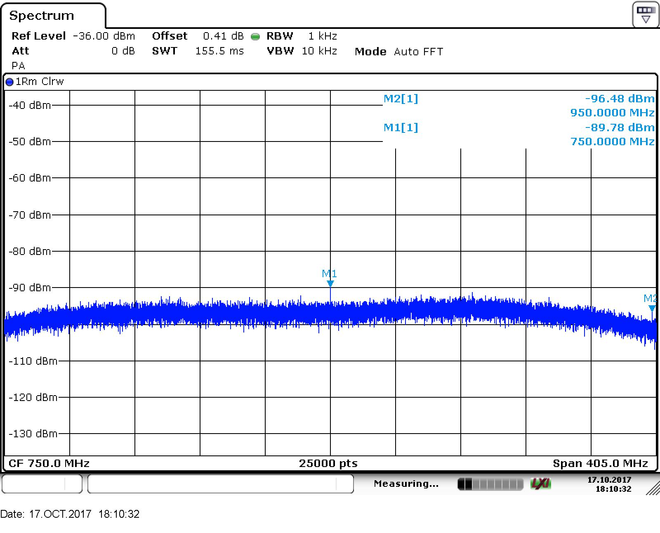Click the green RBW coupling indicator

point(255,37)
